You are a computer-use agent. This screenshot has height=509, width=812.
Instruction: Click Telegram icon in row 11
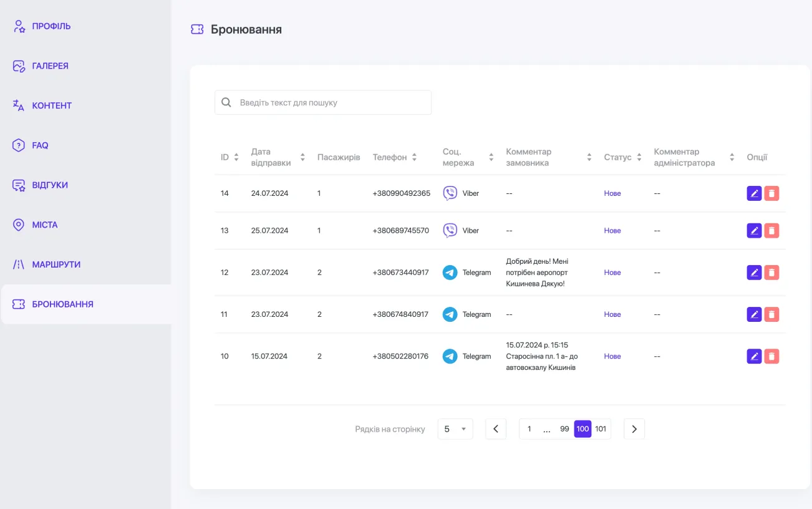pos(450,314)
